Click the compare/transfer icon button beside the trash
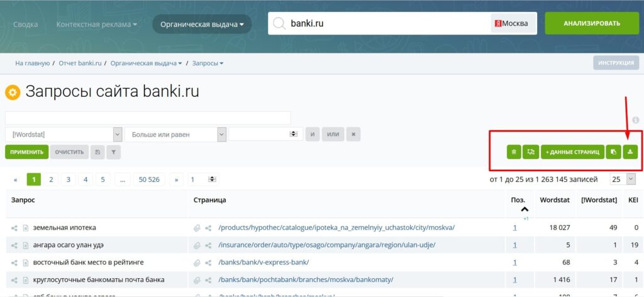This screenshot has height=297, width=644. click(x=531, y=152)
